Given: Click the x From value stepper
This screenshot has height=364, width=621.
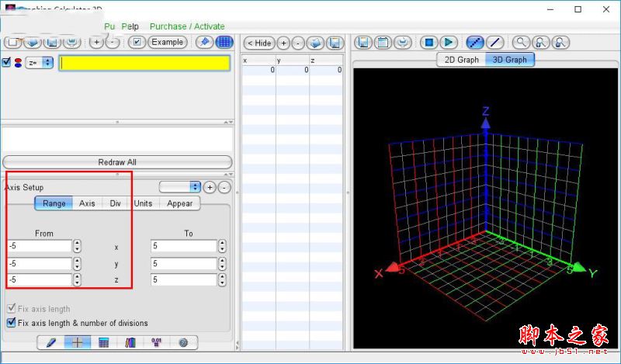Looking at the screenshot, I should click(x=77, y=246).
